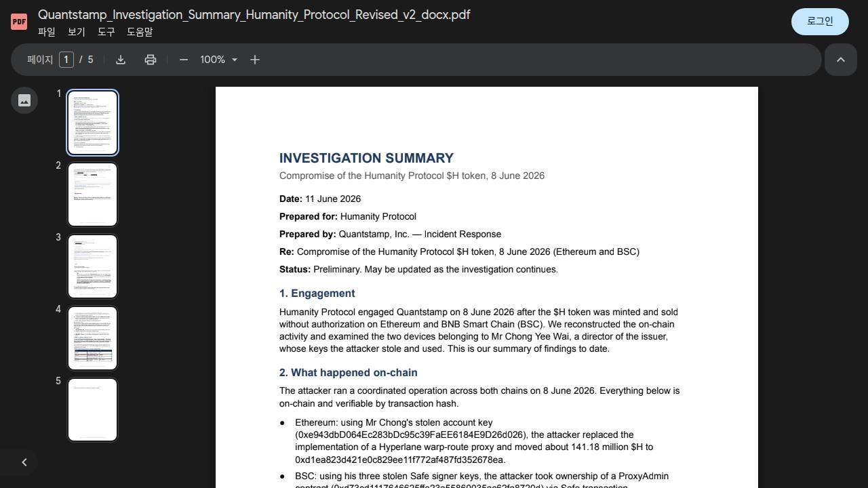Click the subtitle 'Compromise of the Humanity Protocol $H token'
868x488 pixels.
[412, 176]
